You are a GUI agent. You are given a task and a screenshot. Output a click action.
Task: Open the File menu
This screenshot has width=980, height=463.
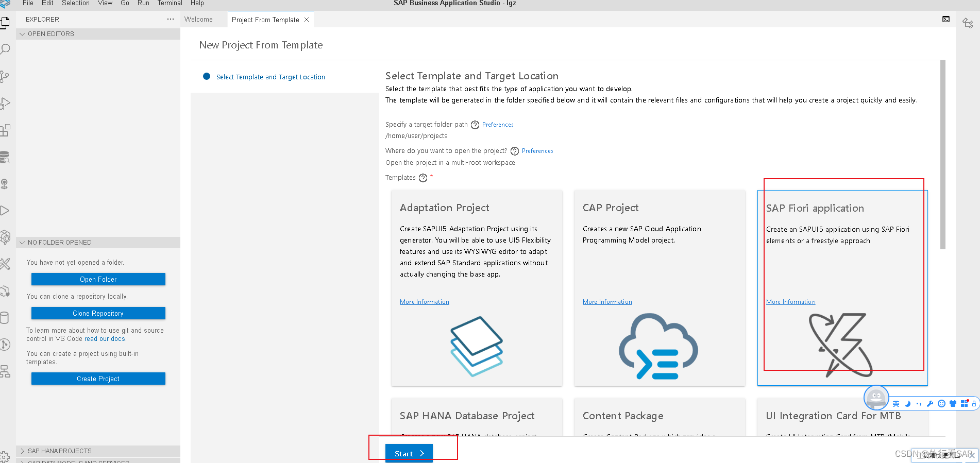tap(28, 3)
